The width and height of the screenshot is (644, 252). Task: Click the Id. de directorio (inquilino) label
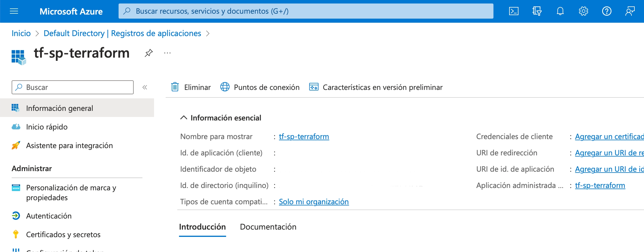tap(224, 185)
